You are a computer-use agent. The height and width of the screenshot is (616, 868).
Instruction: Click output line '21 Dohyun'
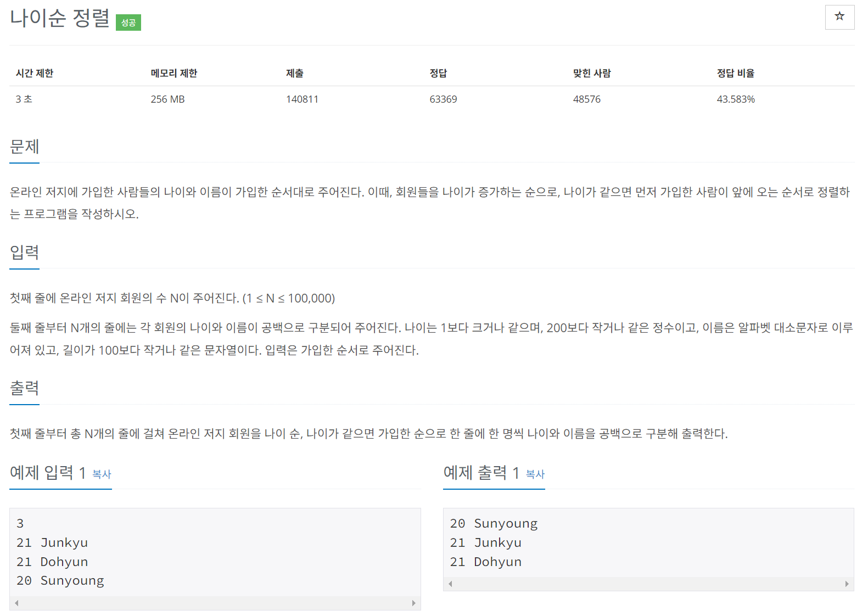pyautogui.click(x=486, y=562)
